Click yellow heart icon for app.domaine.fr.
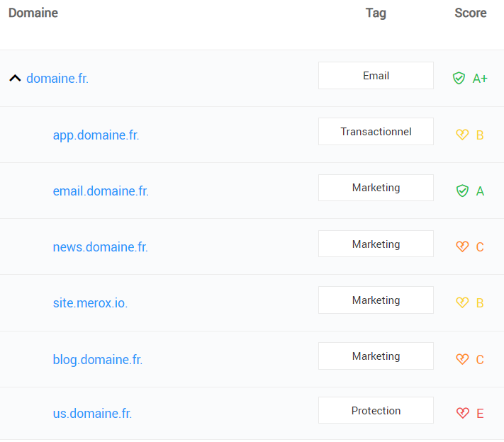The height and width of the screenshot is (442, 504). point(462,135)
